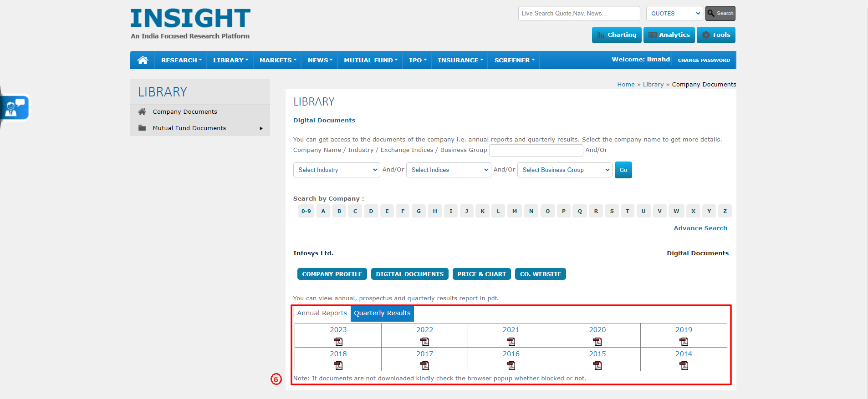Download the 2015 quarterly results PDF icon

click(x=597, y=365)
